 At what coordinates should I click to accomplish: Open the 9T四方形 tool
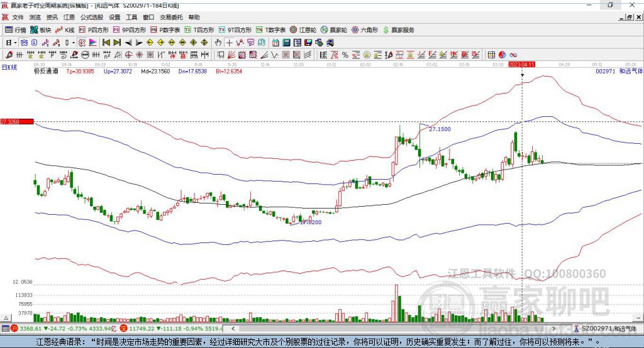point(235,30)
